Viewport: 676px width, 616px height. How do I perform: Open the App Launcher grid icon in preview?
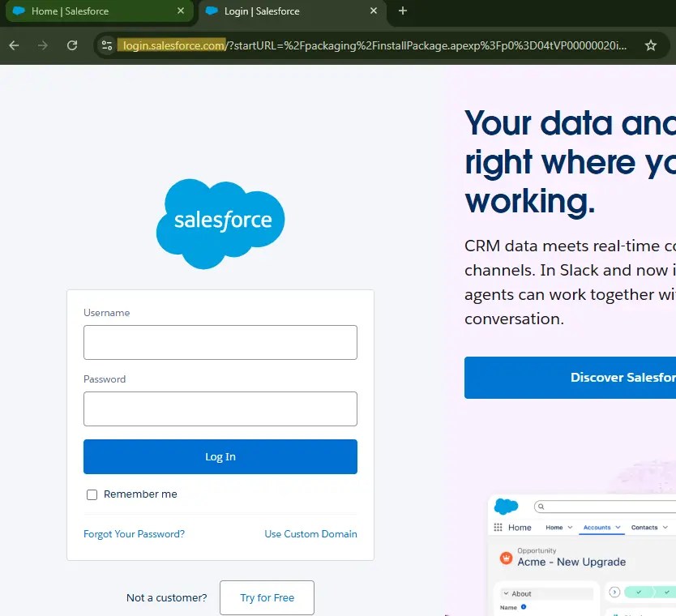tap(497, 527)
